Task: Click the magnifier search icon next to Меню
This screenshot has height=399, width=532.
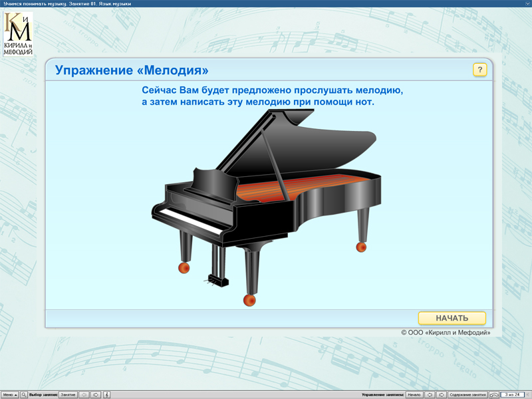Action: 24,394
